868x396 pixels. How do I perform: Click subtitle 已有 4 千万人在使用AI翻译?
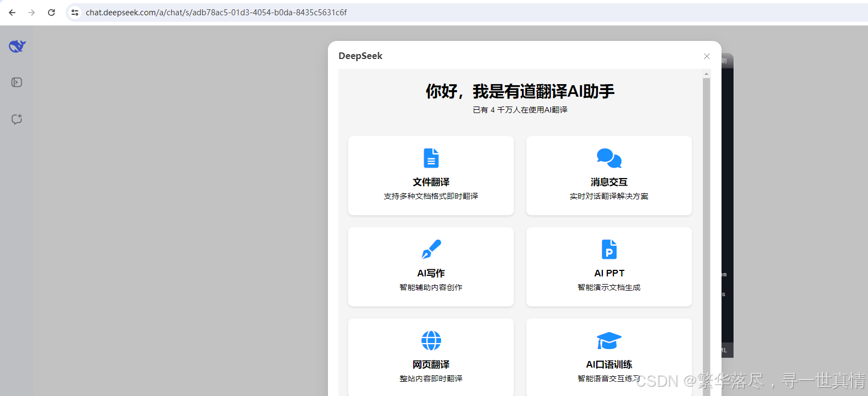click(x=520, y=110)
